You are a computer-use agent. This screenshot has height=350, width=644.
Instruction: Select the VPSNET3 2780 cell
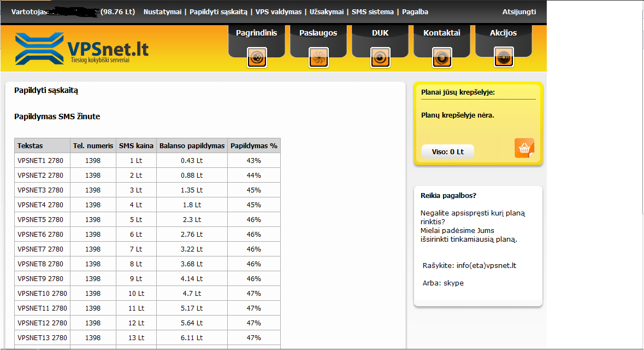42,190
